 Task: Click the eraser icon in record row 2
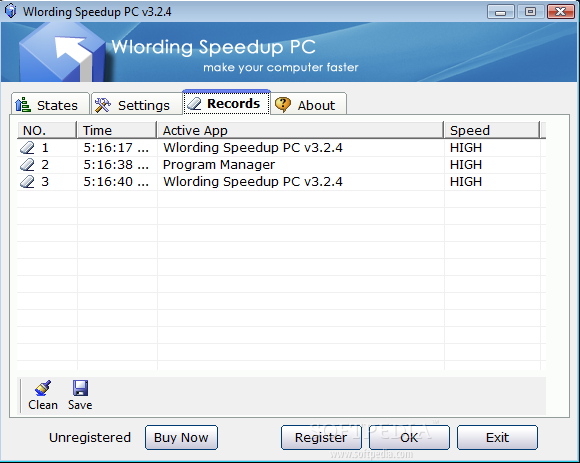[x=27, y=165]
